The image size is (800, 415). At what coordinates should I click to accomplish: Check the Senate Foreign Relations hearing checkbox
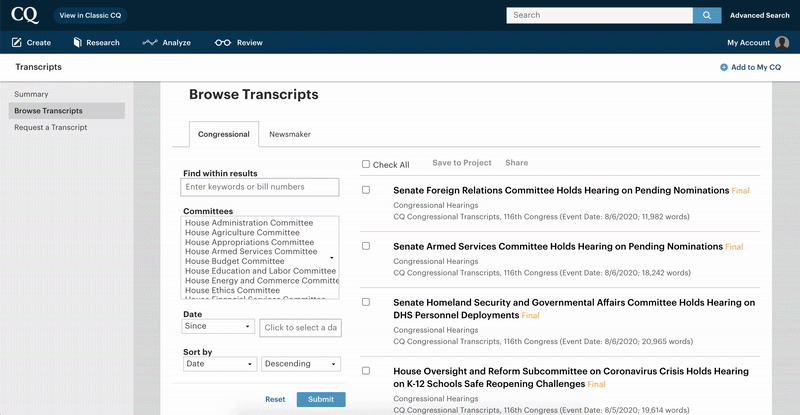point(366,190)
